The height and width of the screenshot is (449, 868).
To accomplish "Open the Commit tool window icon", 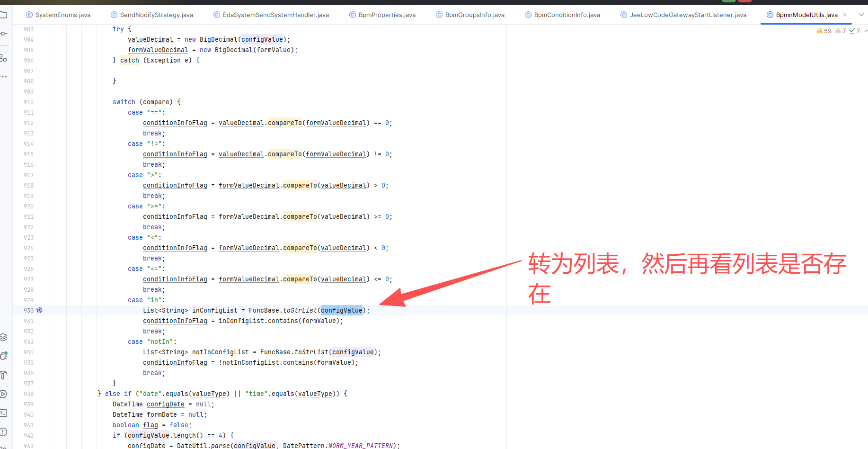I will 3,34.
